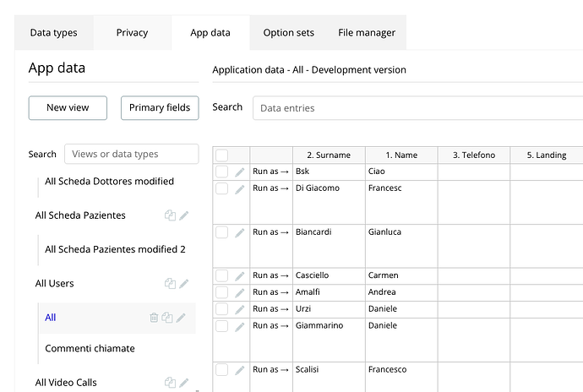Viewport: 583px width, 392px height.
Task: Focus the Views or data types search box
Action: coord(131,154)
